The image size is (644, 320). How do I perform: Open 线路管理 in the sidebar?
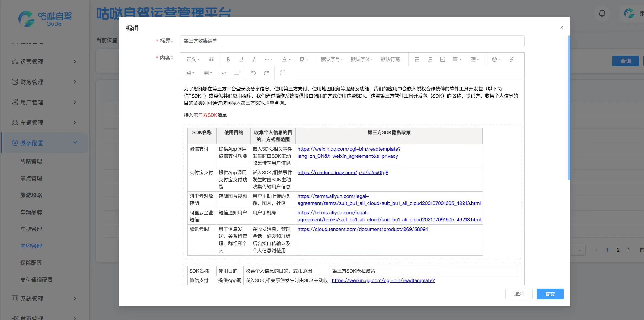tap(31, 161)
